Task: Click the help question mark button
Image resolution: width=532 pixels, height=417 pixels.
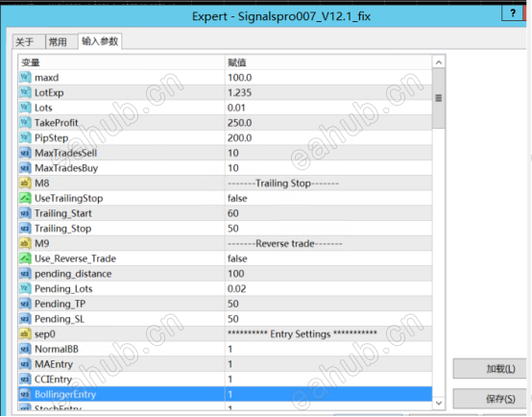Action: [x=513, y=13]
